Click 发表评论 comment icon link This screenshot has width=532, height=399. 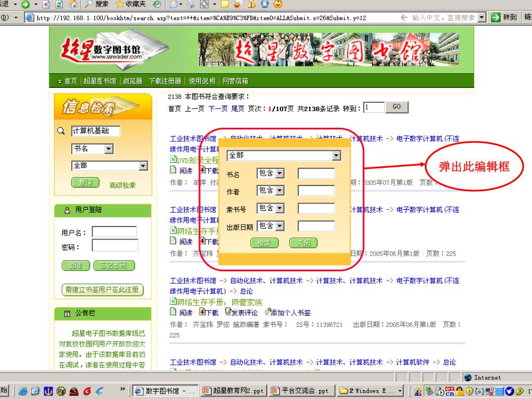click(x=242, y=312)
